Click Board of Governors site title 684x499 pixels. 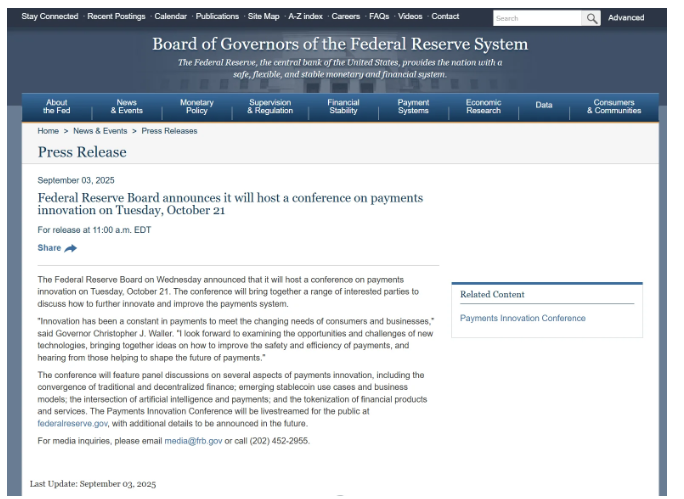click(x=340, y=44)
